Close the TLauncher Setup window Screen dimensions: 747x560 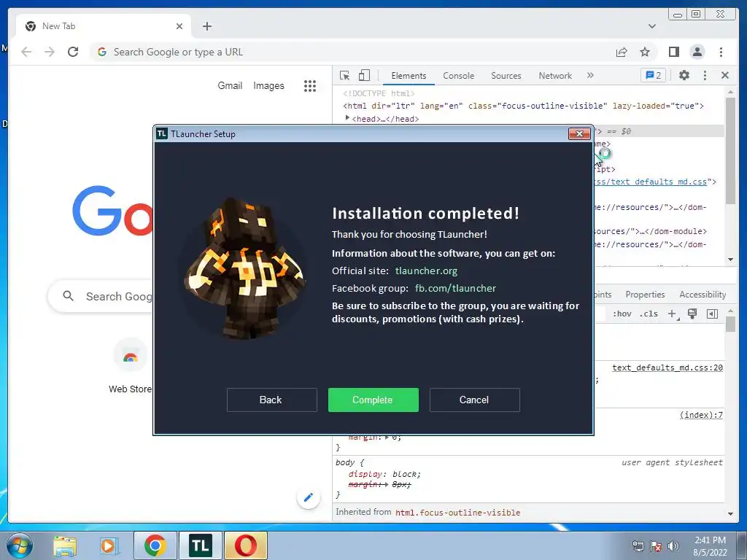[x=579, y=134]
